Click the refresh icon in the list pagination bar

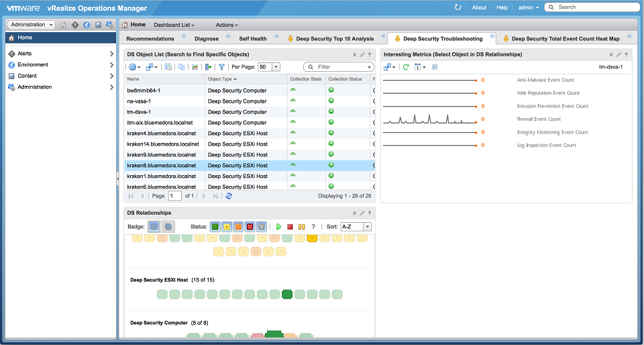pos(229,196)
